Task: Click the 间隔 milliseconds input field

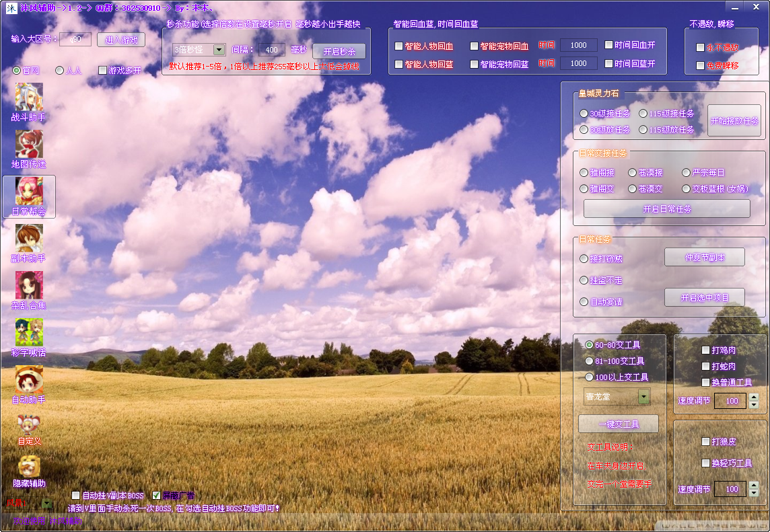Action: (x=271, y=50)
